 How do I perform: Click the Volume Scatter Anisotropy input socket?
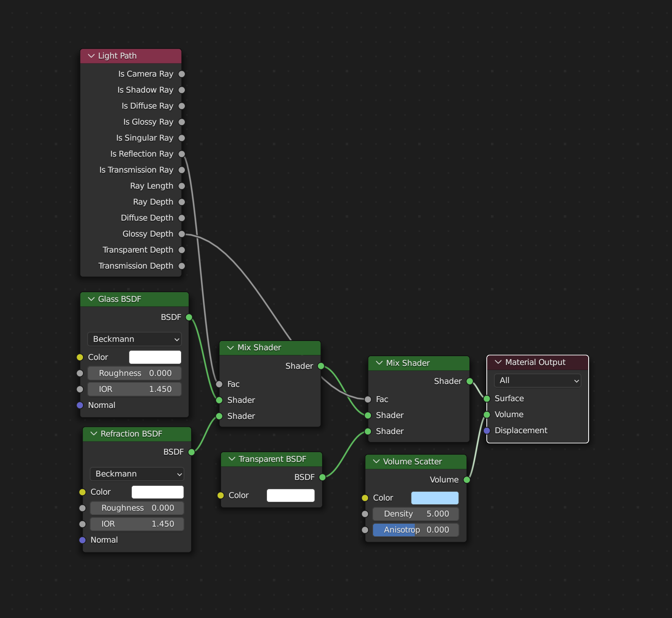(x=365, y=530)
